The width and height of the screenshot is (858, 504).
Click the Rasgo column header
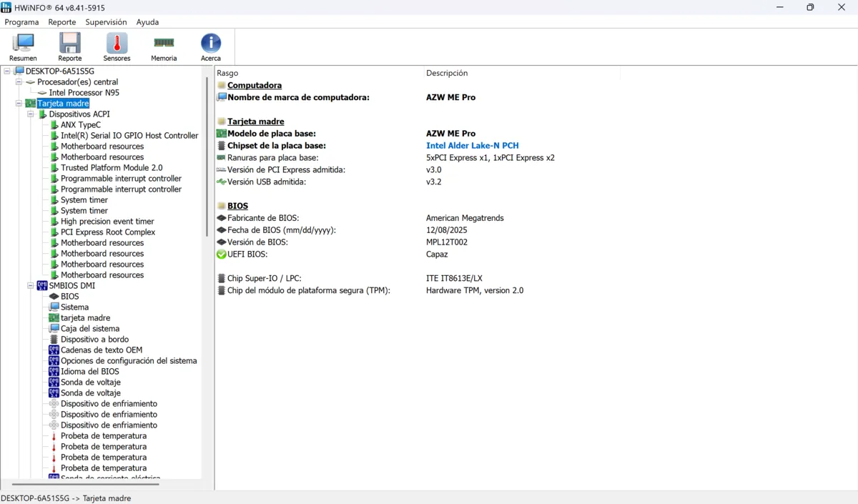[227, 73]
